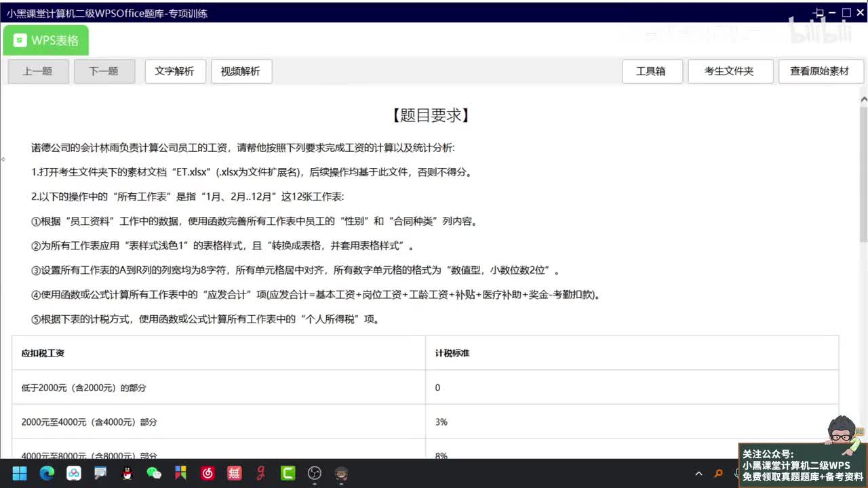Click step ② about 表样式浅色1
This screenshot has height=488, width=868.
222,245
